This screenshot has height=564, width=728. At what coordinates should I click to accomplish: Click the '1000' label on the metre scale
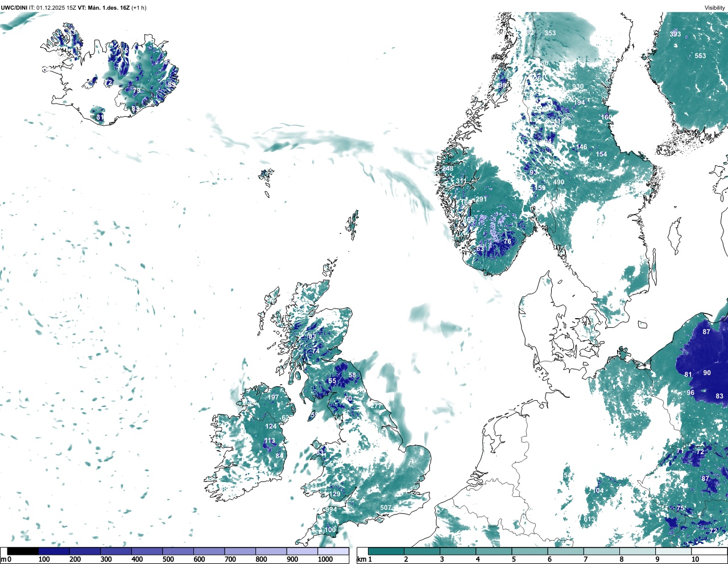tap(325, 559)
